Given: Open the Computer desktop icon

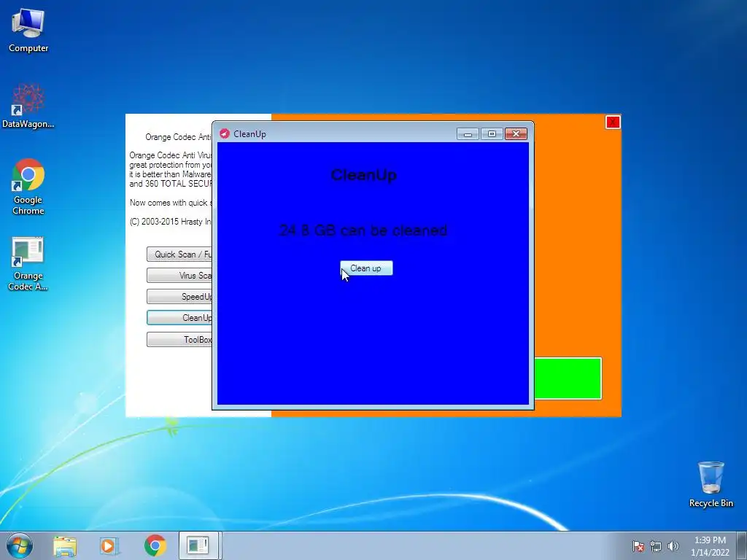Looking at the screenshot, I should pos(28,30).
